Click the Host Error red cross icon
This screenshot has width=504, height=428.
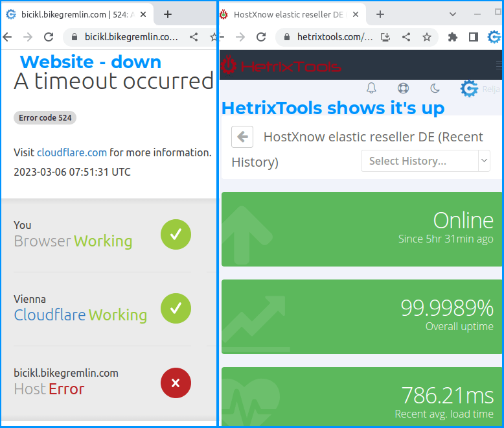pos(176,383)
